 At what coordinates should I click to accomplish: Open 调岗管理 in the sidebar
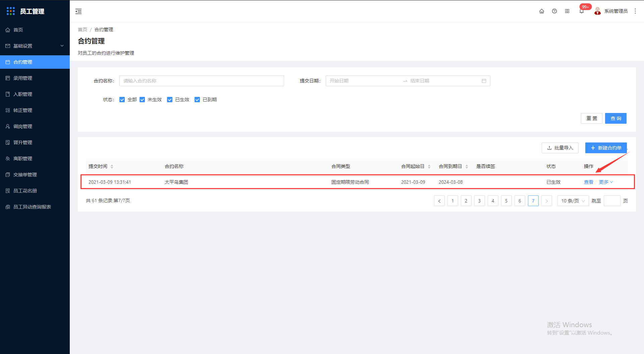click(x=35, y=126)
